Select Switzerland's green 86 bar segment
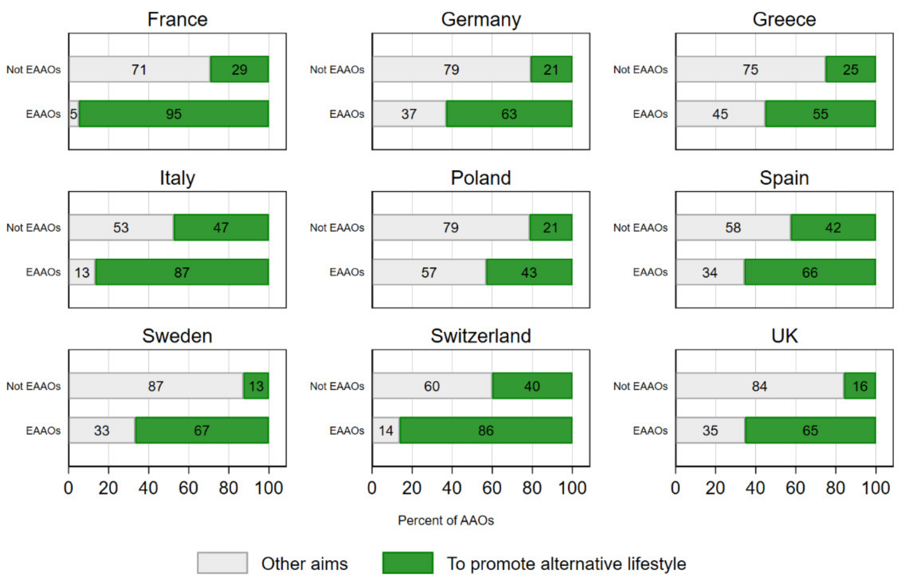The height and width of the screenshot is (588, 900). 486,430
